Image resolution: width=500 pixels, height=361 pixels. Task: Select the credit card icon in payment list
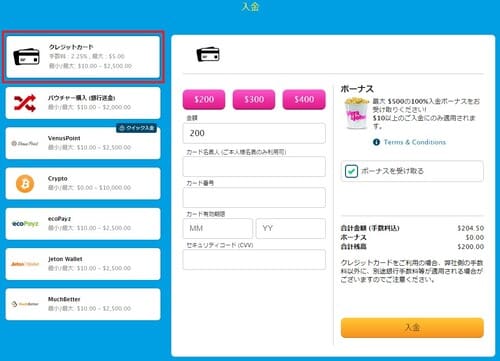click(x=27, y=56)
